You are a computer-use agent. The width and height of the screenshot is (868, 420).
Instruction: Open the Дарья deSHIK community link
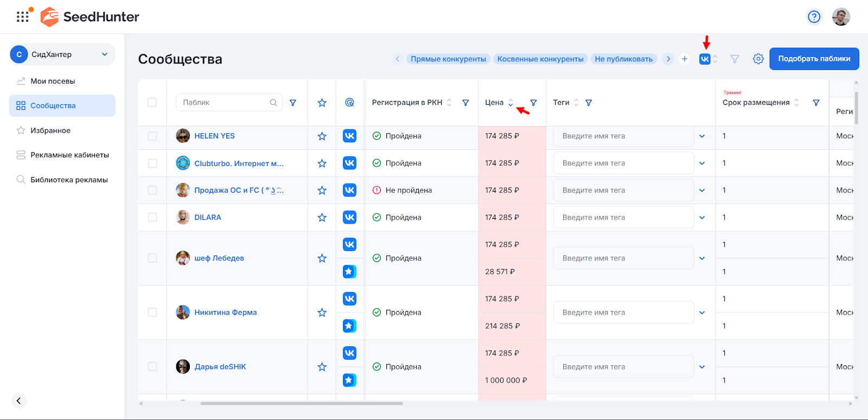pyautogui.click(x=220, y=367)
